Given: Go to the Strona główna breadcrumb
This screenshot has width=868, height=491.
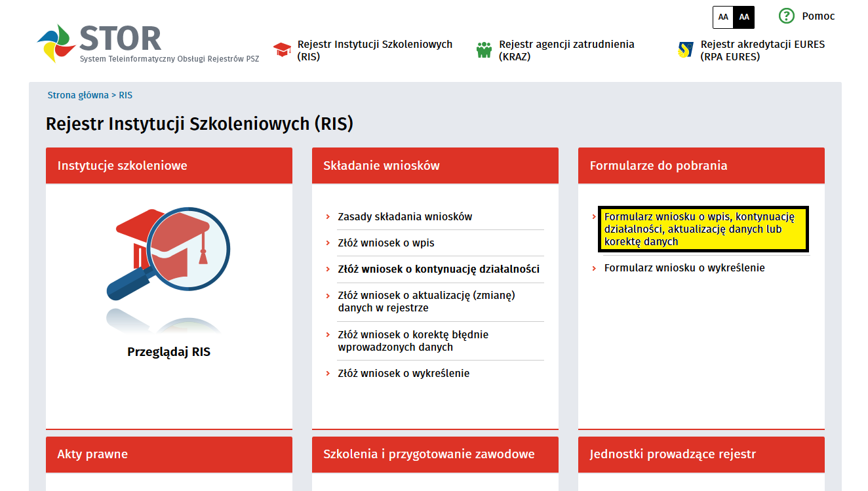Looking at the screenshot, I should [78, 95].
